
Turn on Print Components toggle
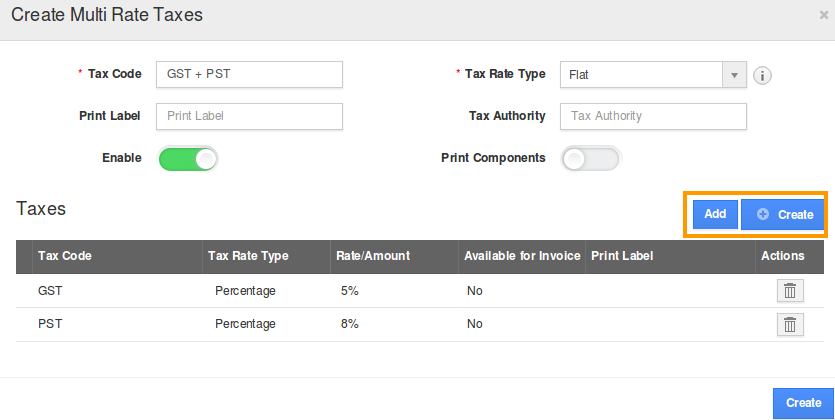[590, 158]
